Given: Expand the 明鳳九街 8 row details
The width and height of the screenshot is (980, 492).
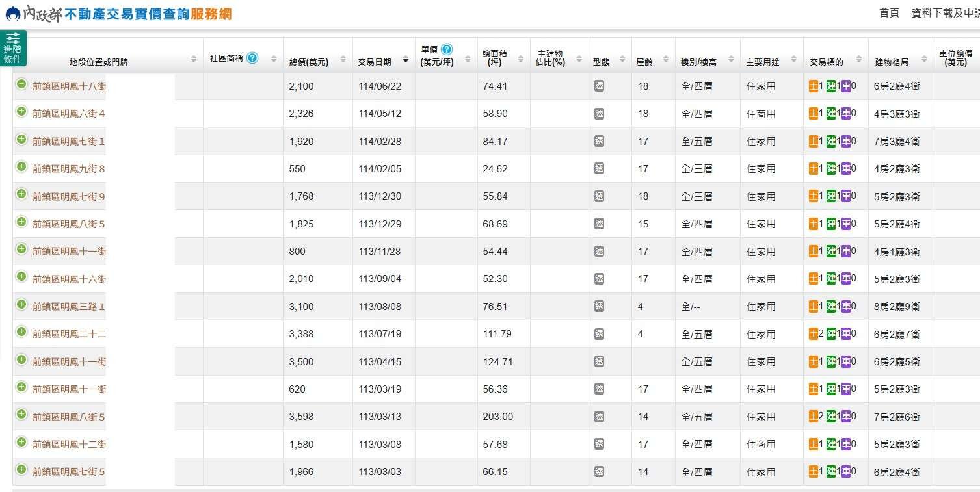Looking at the screenshot, I should (21, 167).
